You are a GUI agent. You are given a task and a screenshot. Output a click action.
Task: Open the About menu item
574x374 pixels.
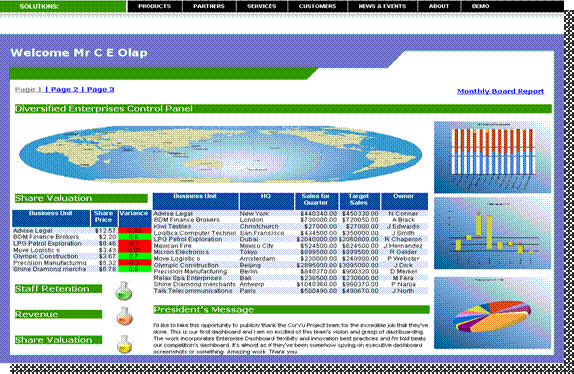[439, 6]
